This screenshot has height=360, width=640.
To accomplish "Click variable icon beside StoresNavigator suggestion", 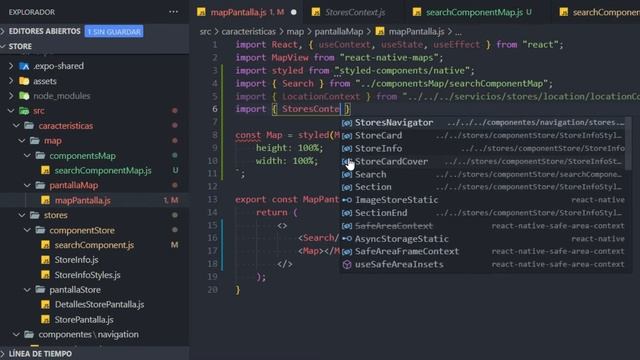I will (x=347, y=122).
